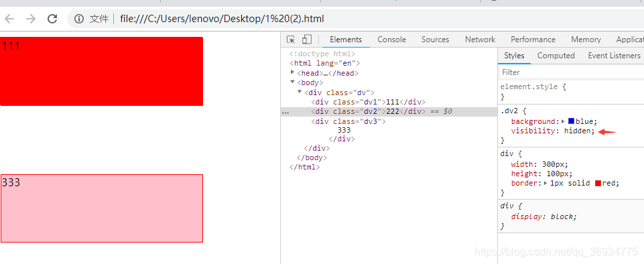Edit the visibility hidden value

[x=578, y=131]
